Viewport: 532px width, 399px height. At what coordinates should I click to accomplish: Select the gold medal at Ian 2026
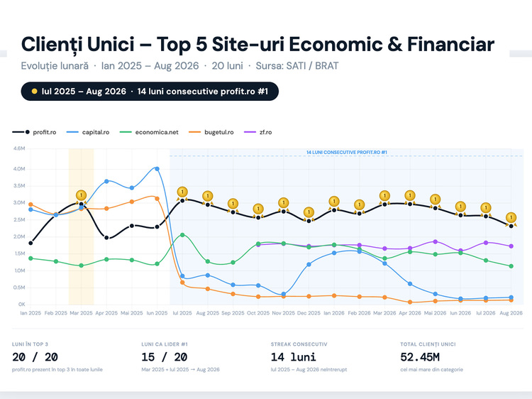pos(334,202)
